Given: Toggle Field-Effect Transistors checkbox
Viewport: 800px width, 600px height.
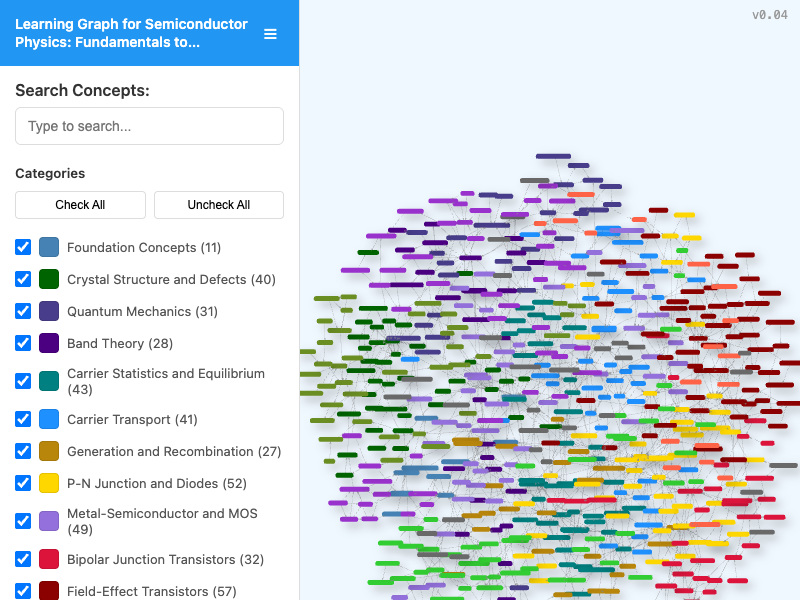Looking at the screenshot, I should click(23, 591).
